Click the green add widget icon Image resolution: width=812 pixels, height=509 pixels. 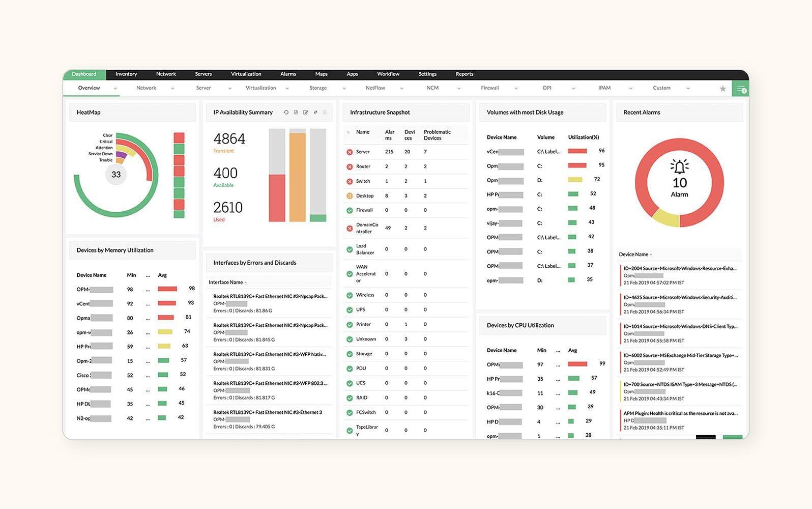(741, 89)
